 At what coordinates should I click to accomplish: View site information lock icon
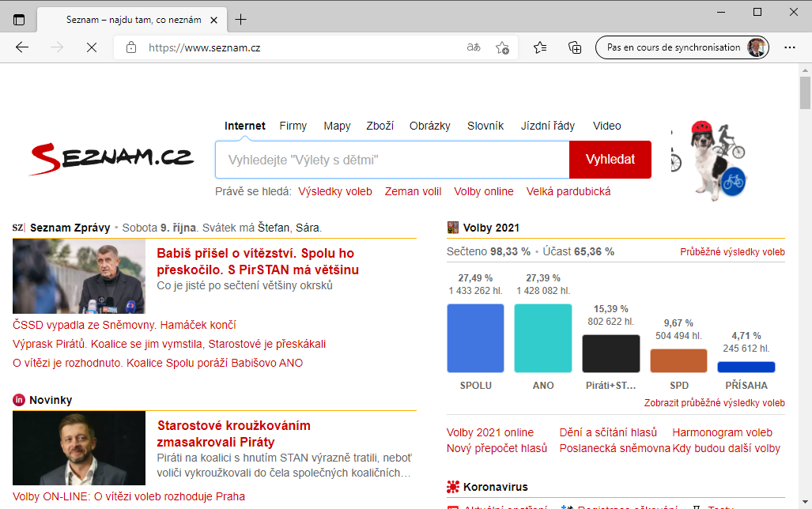coord(131,47)
